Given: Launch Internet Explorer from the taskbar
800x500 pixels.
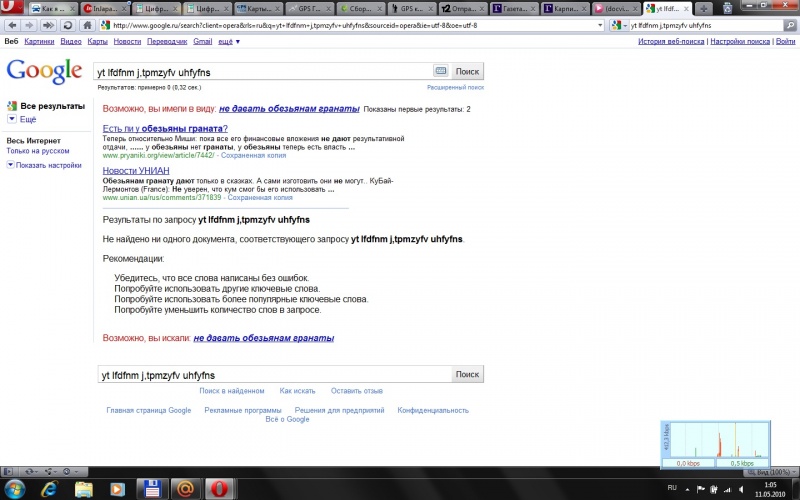Looking at the screenshot, I should pos(48,488).
